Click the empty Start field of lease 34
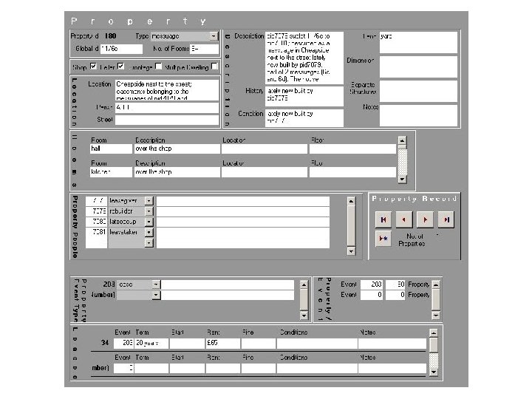532x399 pixels. click(x=187, y=343)
